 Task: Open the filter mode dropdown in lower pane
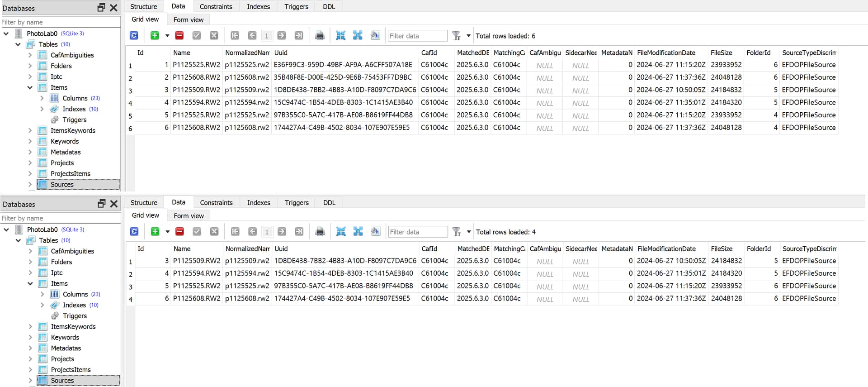coord(469,232)
